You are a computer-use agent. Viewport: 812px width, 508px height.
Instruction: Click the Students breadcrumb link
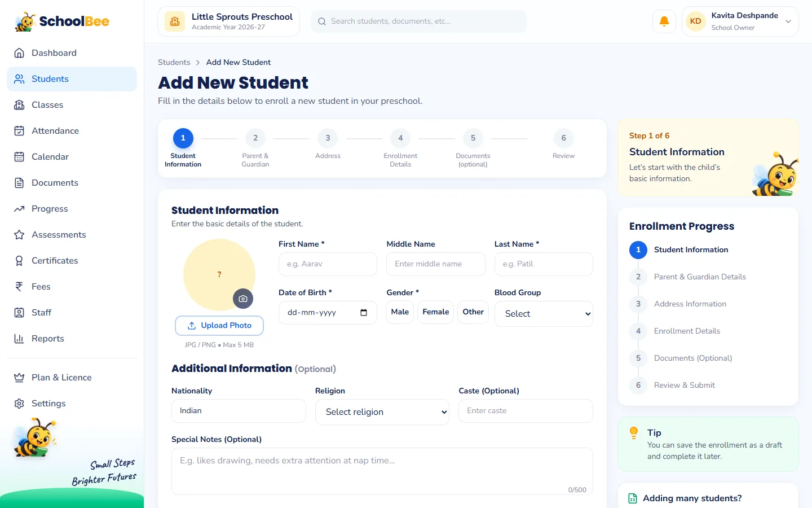click(x=174, y=63)
